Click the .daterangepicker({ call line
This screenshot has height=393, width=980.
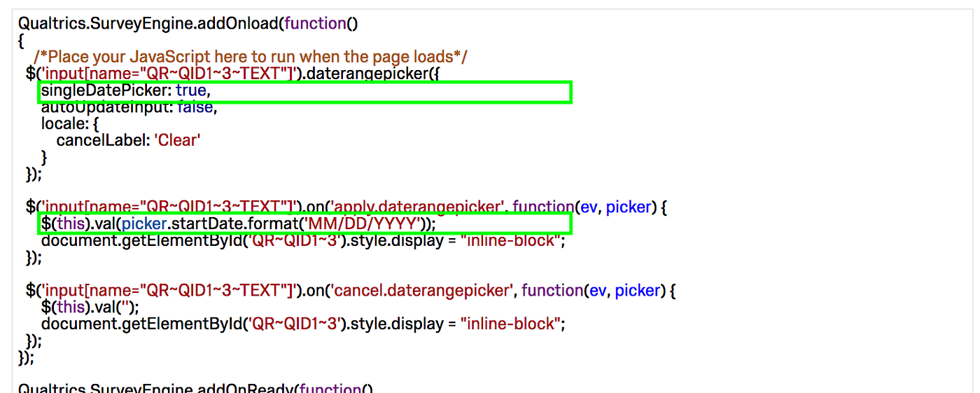(x=233, y=74)
